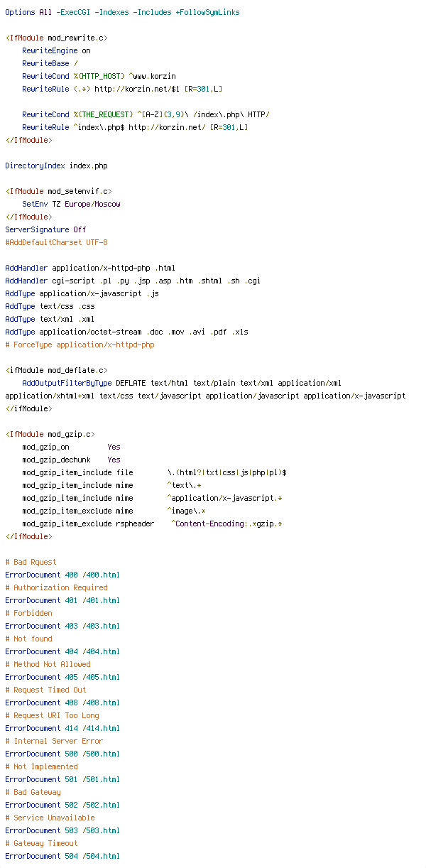The height and width of the screenshot is (868, 426).
Task: Select the IfModule mod_rewrite.c opening tag
Action: (57, 38)
